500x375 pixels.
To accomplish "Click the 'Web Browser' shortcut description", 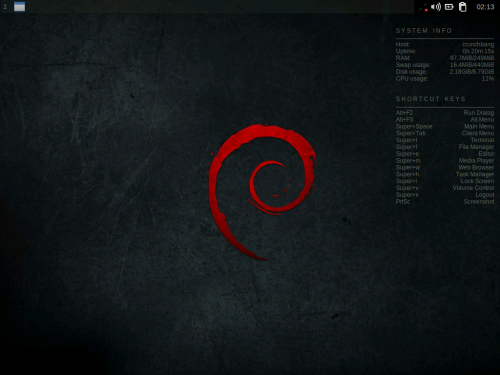I will coord(476,168).
